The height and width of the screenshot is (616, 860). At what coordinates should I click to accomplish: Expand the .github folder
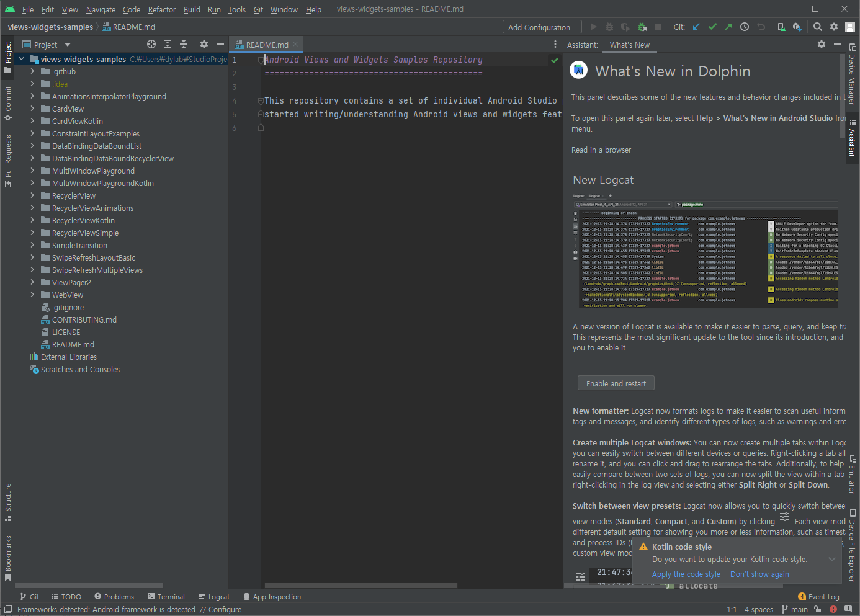[x=32, y=71]
